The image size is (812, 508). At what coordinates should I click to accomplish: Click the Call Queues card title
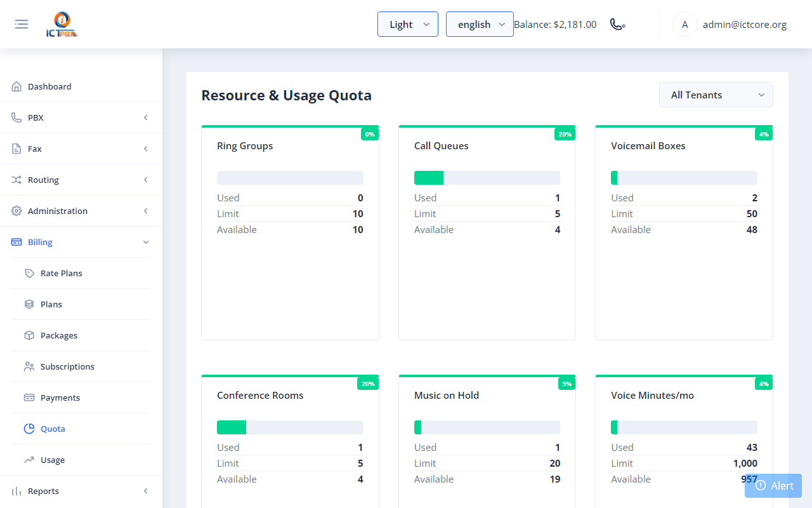point(442,146)
